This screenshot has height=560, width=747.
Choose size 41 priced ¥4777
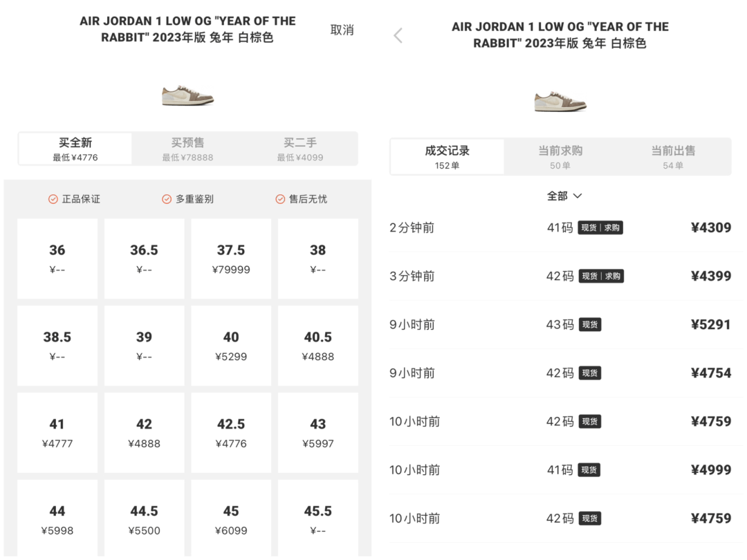click(57, 433)
